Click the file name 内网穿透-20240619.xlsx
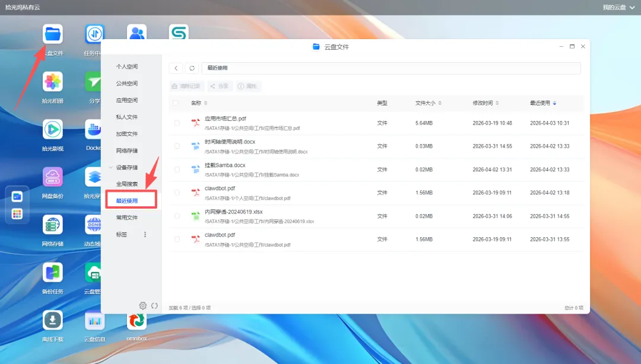 pos(233,212)
